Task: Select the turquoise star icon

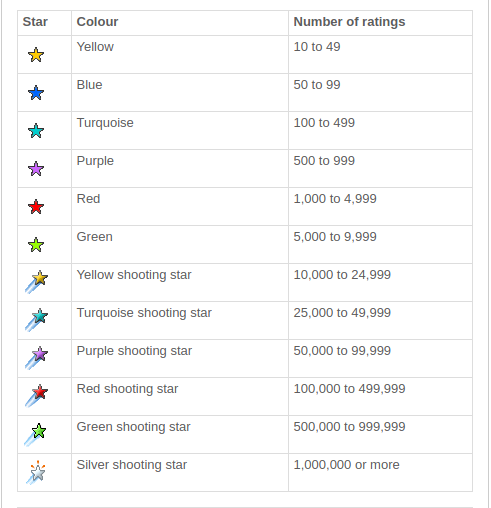Action: (x=36, y=131)
